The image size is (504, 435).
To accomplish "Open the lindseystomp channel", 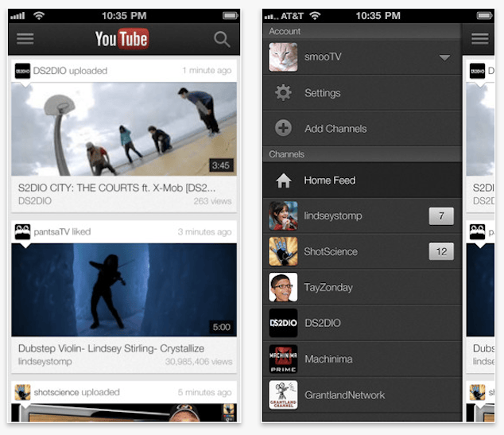I will [x=362, y=216].
